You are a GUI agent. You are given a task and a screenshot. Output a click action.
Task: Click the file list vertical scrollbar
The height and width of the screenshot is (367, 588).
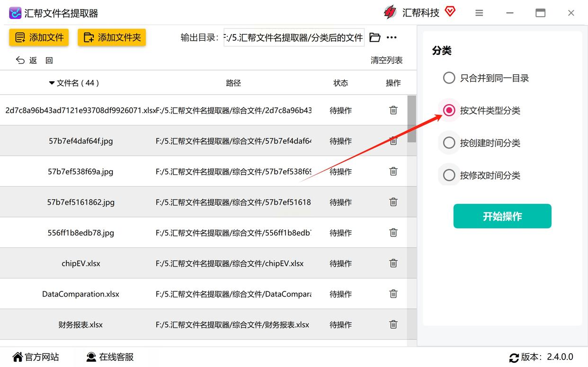point(412,119)
